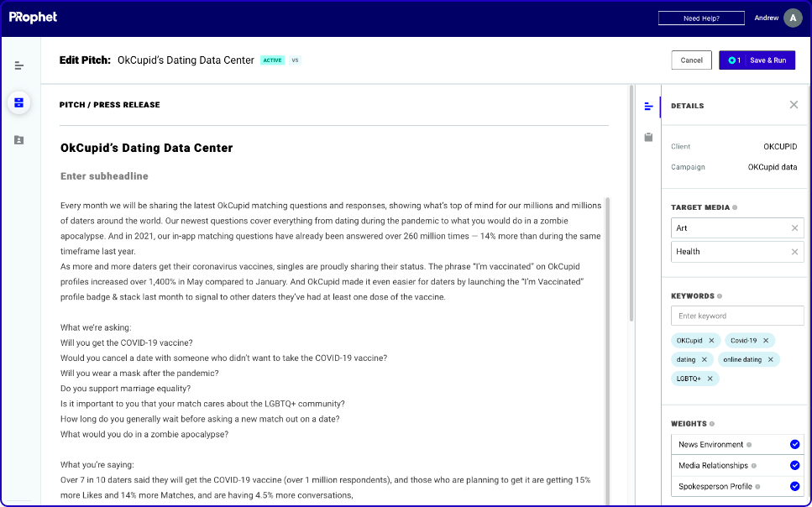Remove the online dating keyword tag

click(771, 359)
